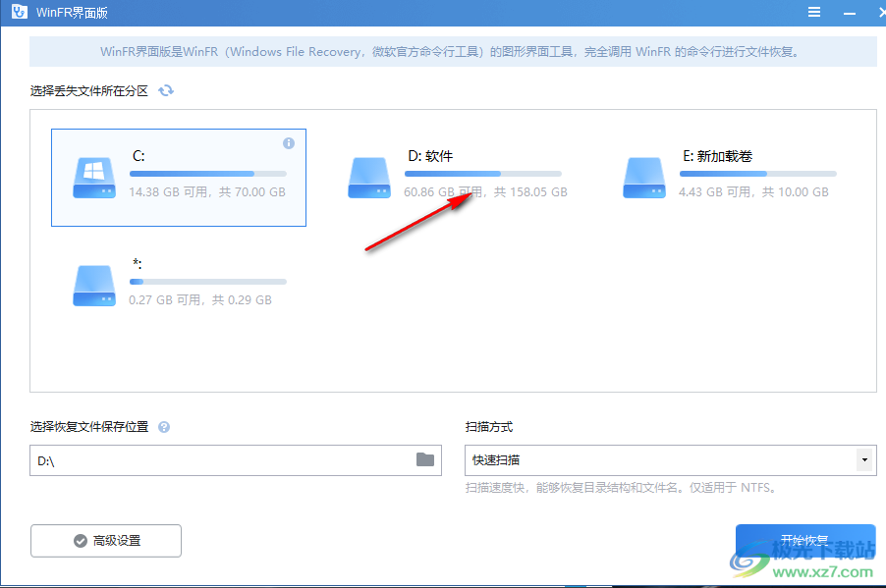The image size is (886, 588).
Task: Click the capacity usage bar on D: drive
Action: (x=481, y=174)
